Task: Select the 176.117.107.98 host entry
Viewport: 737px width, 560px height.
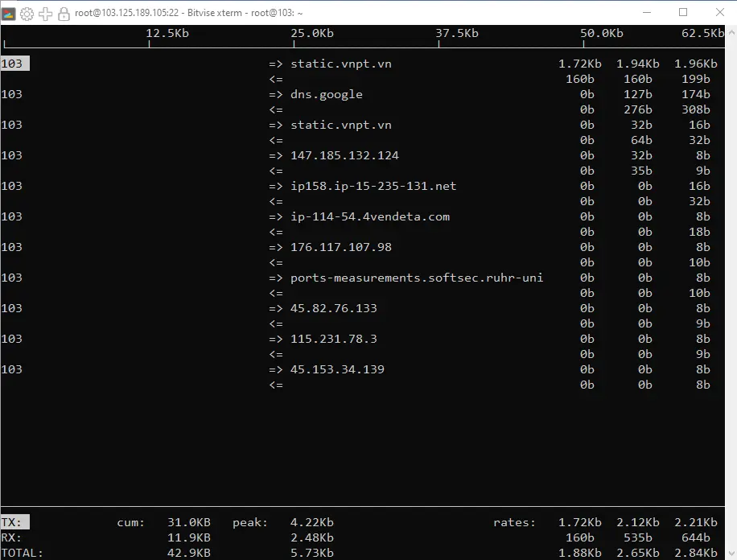Action: (x=341, y=247)
